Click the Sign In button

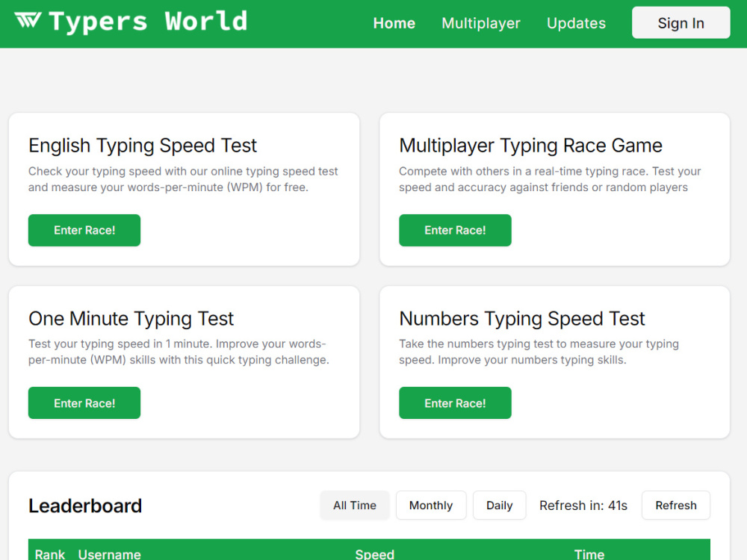click(681, 22)
